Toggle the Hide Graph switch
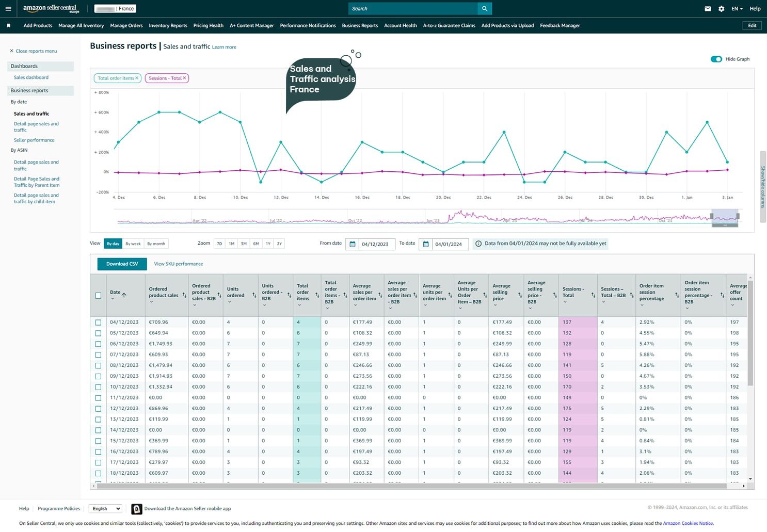 click(x=716, y=59)
